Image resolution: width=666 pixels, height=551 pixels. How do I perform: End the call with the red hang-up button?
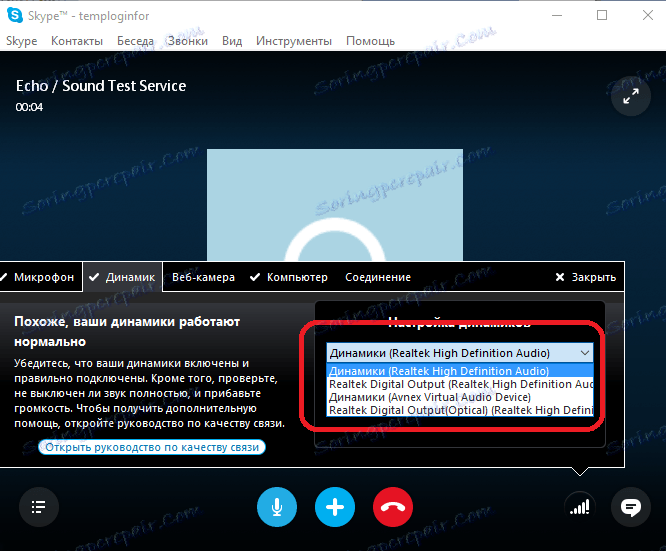click(x=393, y=507)
